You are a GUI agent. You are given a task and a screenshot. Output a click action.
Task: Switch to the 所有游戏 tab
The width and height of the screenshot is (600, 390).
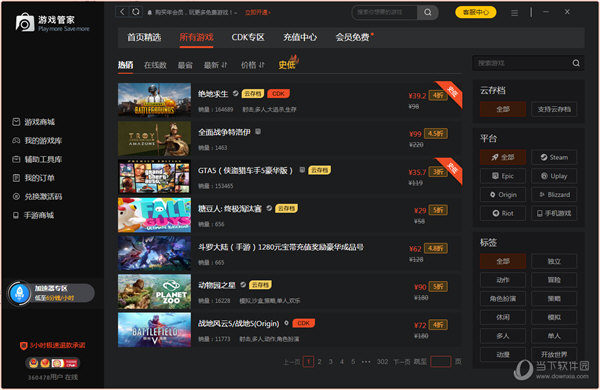coord(196,37)
